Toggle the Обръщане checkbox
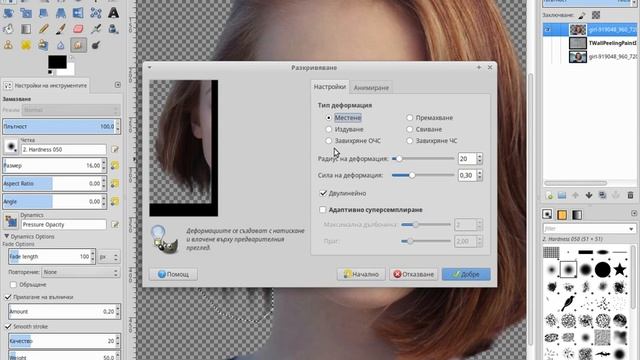This screenshot has width=640, height=360. pyautogui.click(x=13, y=284)
